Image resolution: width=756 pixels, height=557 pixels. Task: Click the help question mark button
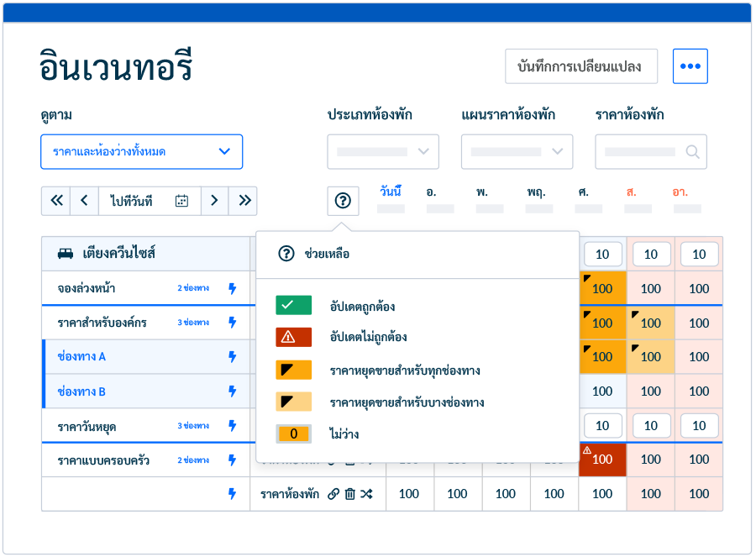pyautogui.click(x=343, y=201)
